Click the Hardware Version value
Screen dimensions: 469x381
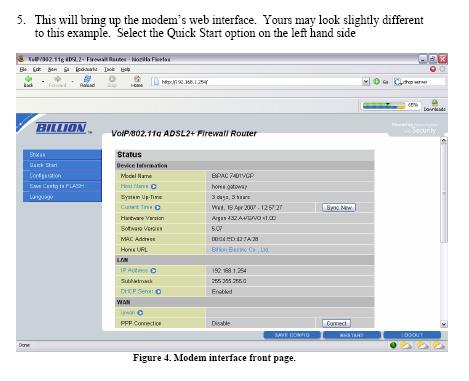coord(244,218)
